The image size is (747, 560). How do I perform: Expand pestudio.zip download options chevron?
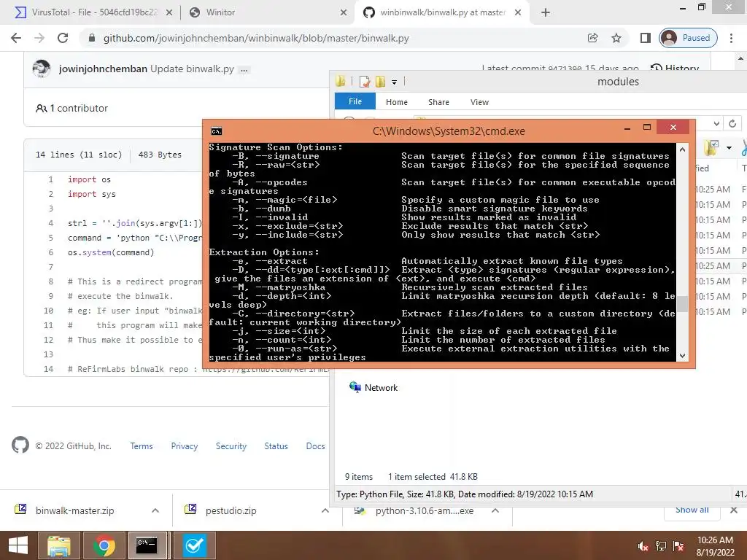click(325, 510)
